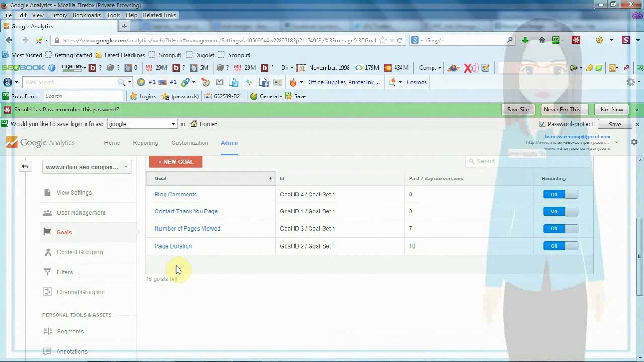
Task: Click the SEOBook toolbar logo
Action: pyautogui.click(x=23, y=68)
